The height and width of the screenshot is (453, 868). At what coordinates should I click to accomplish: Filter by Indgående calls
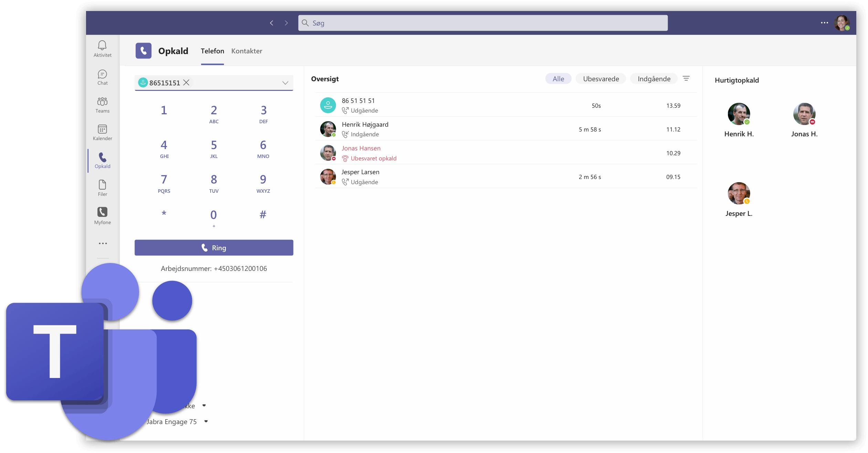click(654, 79)
